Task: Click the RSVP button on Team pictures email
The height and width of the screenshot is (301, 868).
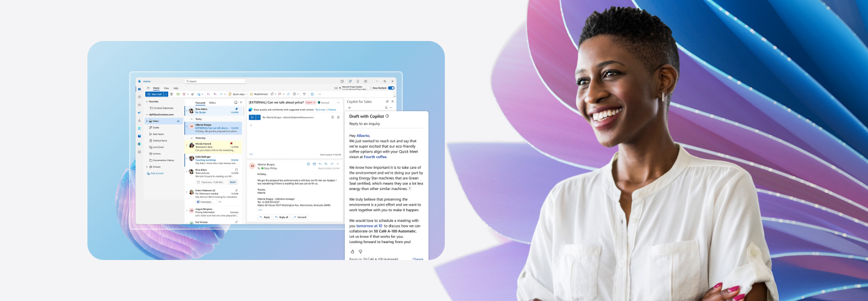Action: [233, 182]
